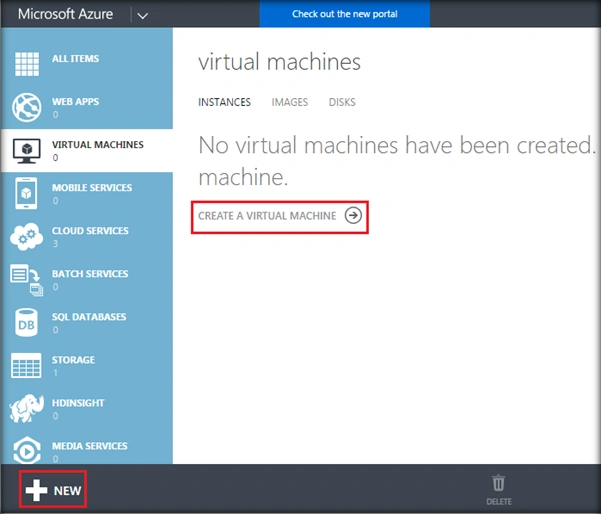Click the NEW text label
Viewport: 601px width, 514px height.
point(67,491)
